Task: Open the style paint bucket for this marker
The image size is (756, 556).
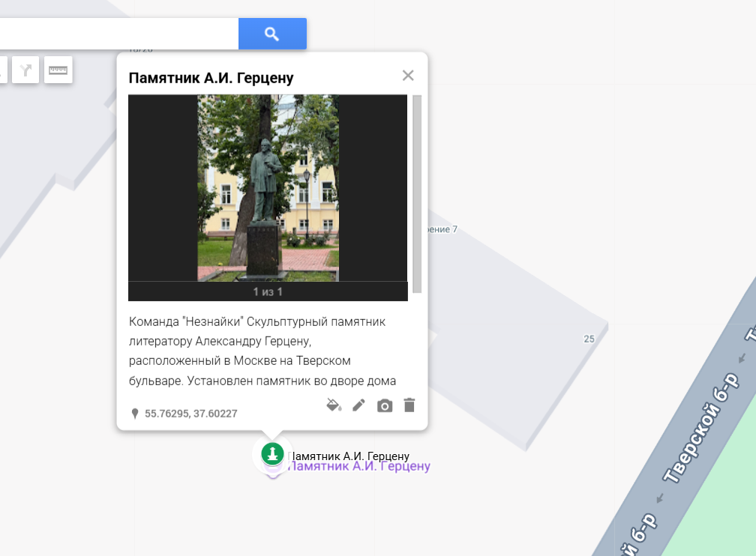Action: point(334,405)
